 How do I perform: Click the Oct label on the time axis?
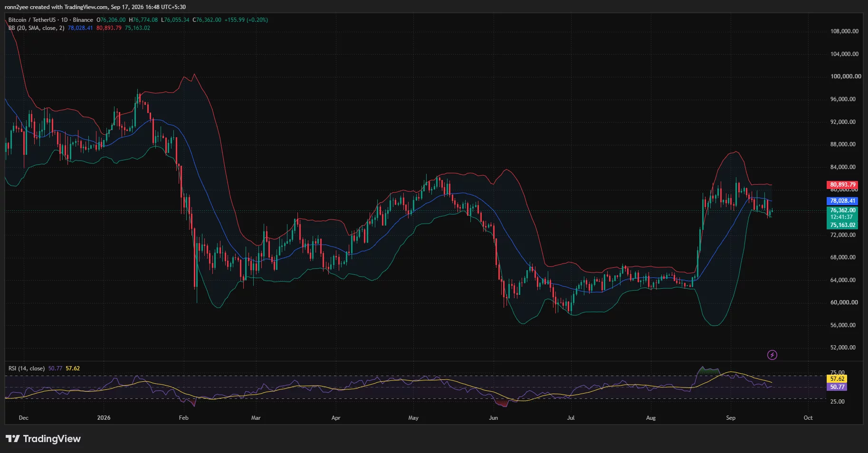808,418
